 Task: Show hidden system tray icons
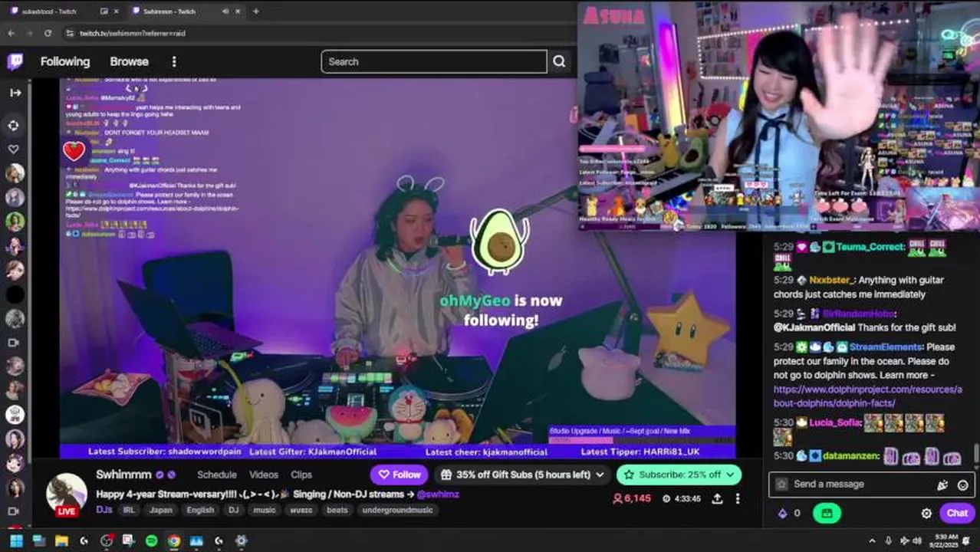pyautogui.click(x=872, y=540)
